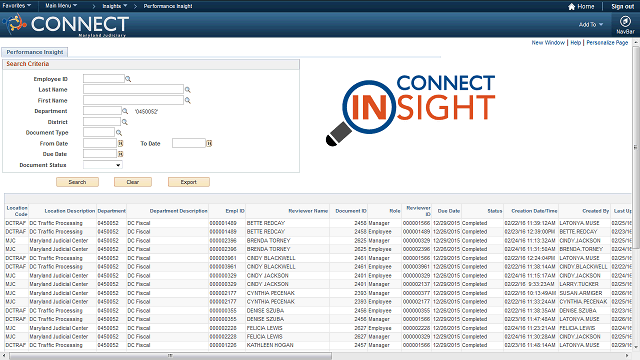Open the Due Date calendar picker
640x360 pixels.
click(x=120, y=154)
